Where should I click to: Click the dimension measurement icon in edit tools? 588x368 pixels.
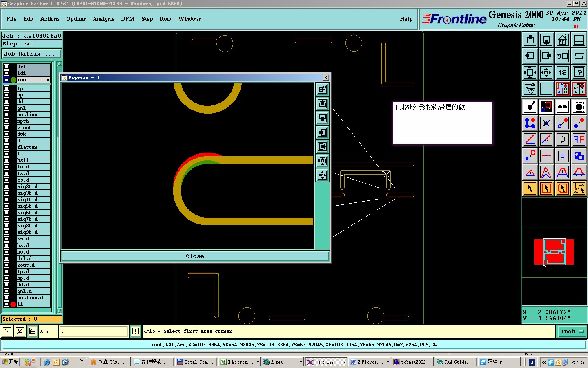(x=563, y=156)
